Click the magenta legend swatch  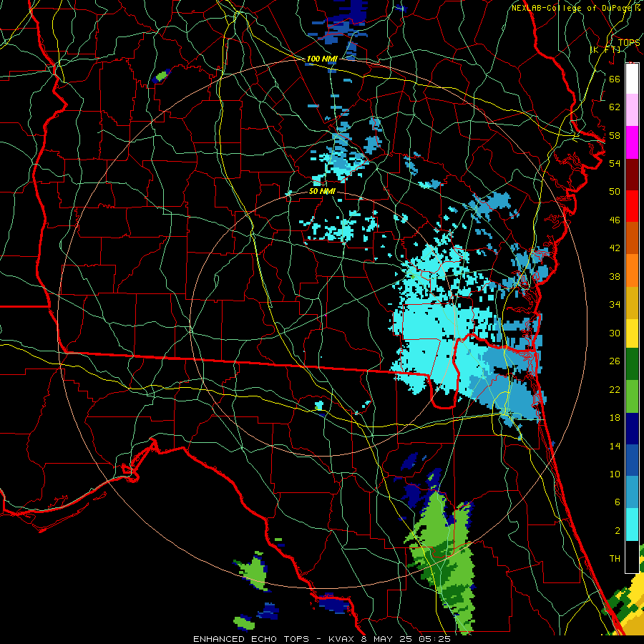(x=632, y=142)
